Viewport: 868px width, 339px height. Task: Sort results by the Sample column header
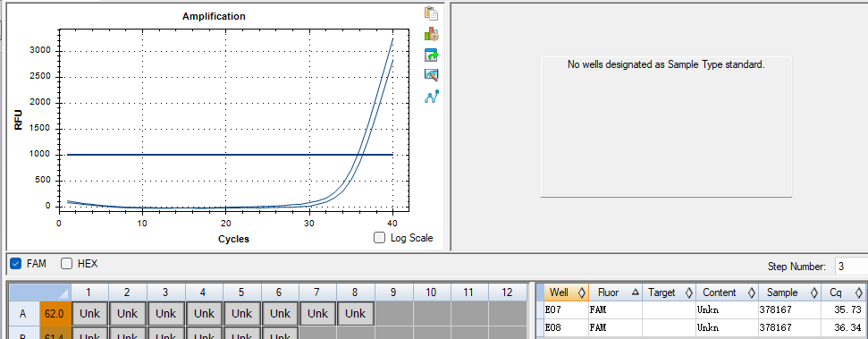790,292
